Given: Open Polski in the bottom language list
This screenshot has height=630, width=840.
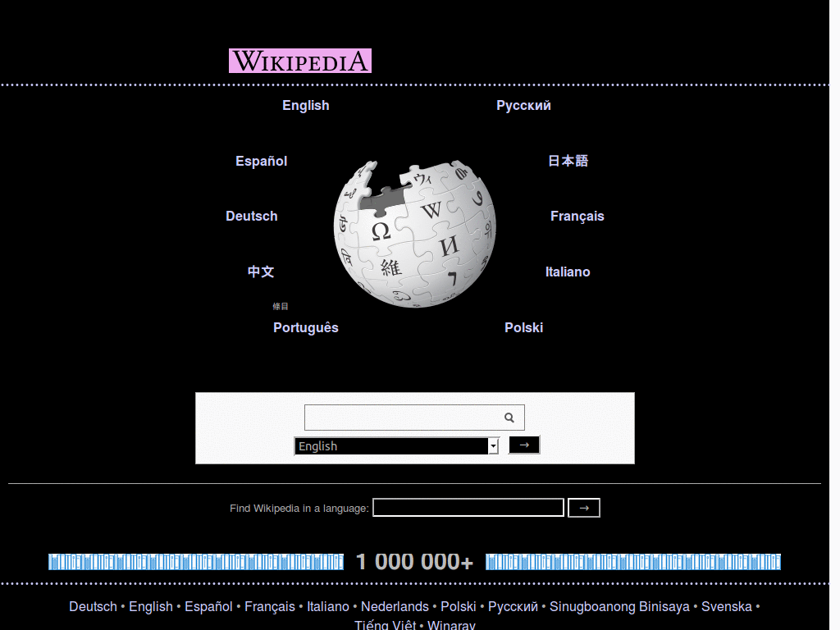Looking at the screenshot, I should (x=459, y=606).
